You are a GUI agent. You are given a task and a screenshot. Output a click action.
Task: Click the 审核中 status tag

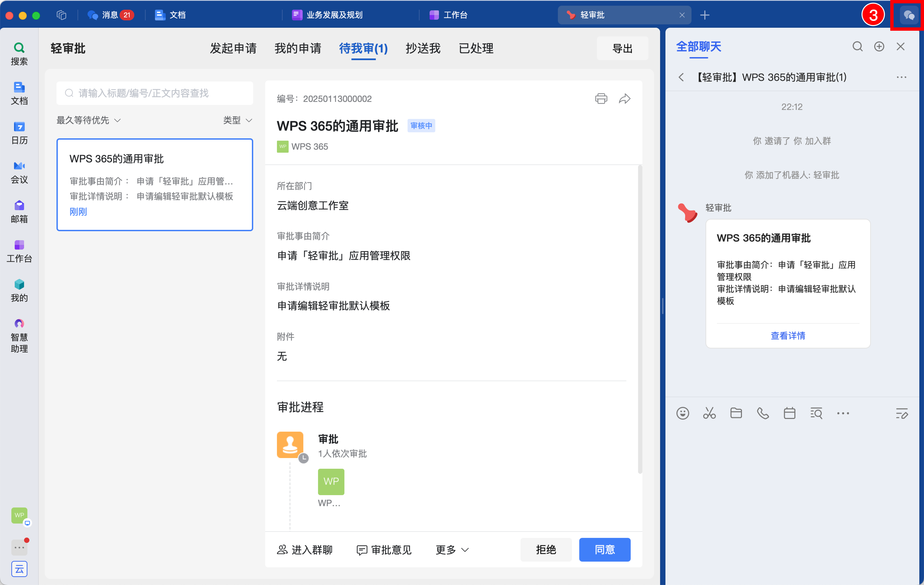421,125
